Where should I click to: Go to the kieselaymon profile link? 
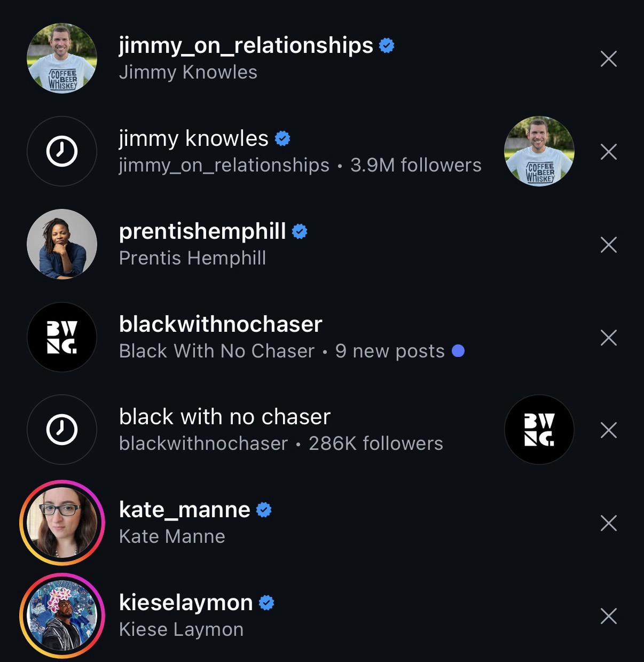click(186, 603)
